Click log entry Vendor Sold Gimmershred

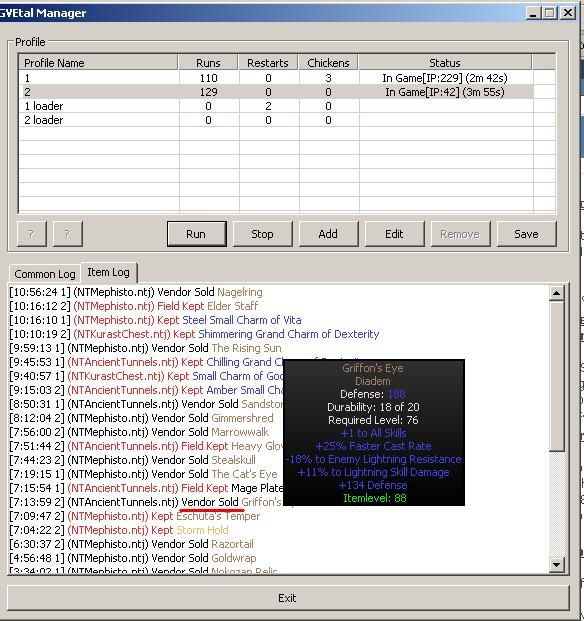click(x=141, y=418)
